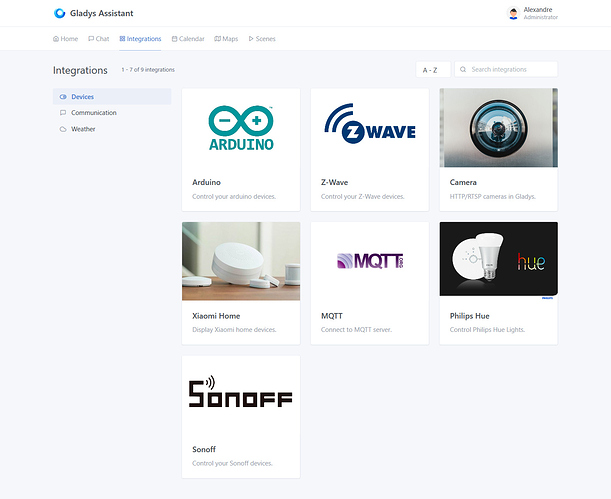Click 'Connect to MQTT server.' text

[356, 330]
